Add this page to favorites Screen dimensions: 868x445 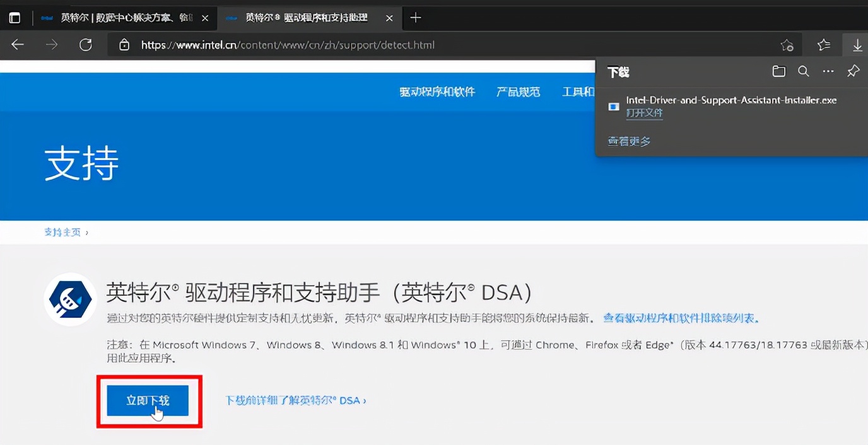(x=786, y=45)
